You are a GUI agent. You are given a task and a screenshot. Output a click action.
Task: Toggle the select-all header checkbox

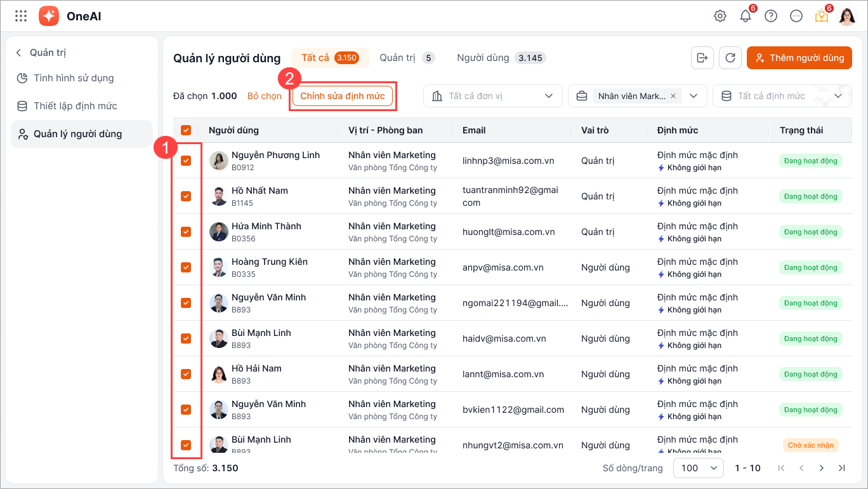[x=186, y=130]
